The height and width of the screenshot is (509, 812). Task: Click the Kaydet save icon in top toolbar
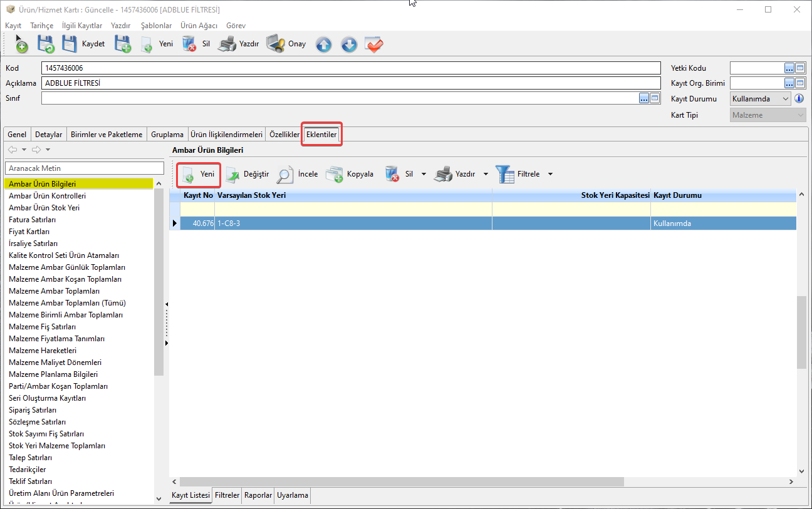pos(70,44)
